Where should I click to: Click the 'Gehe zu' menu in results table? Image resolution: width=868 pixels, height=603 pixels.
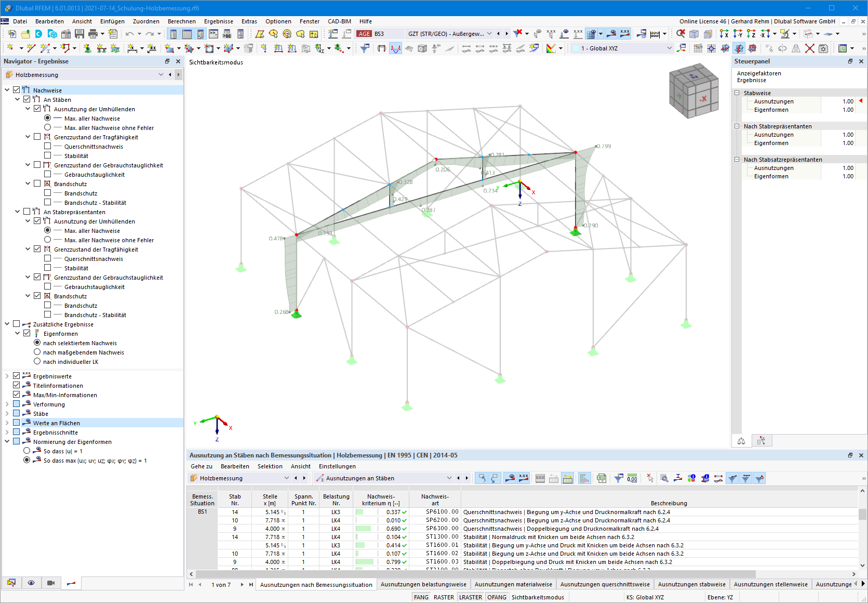click(202, 466)
